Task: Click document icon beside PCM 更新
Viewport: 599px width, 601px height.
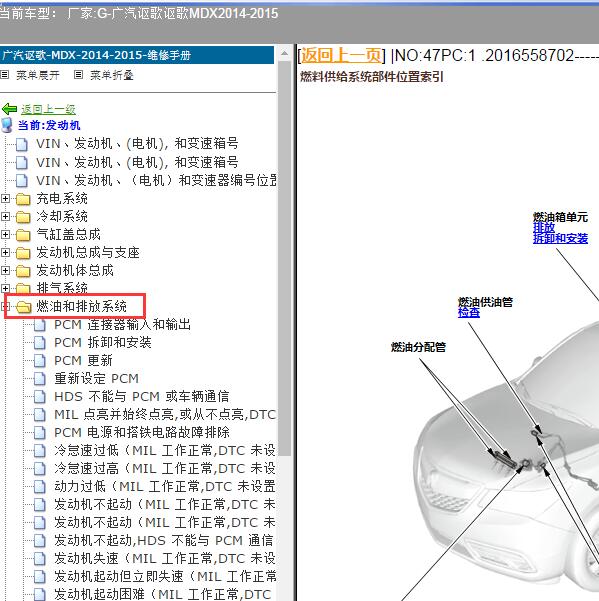Action: pos(40,361)
